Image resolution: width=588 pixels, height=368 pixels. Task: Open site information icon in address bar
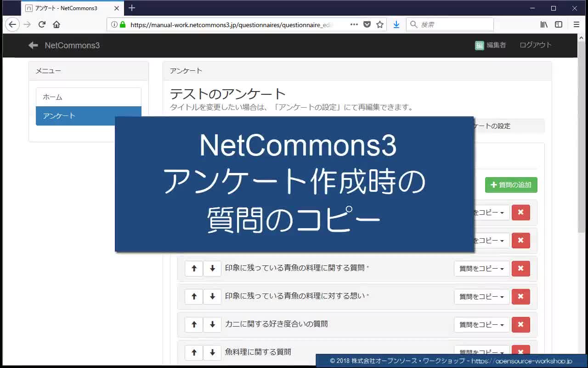point(114,24)
